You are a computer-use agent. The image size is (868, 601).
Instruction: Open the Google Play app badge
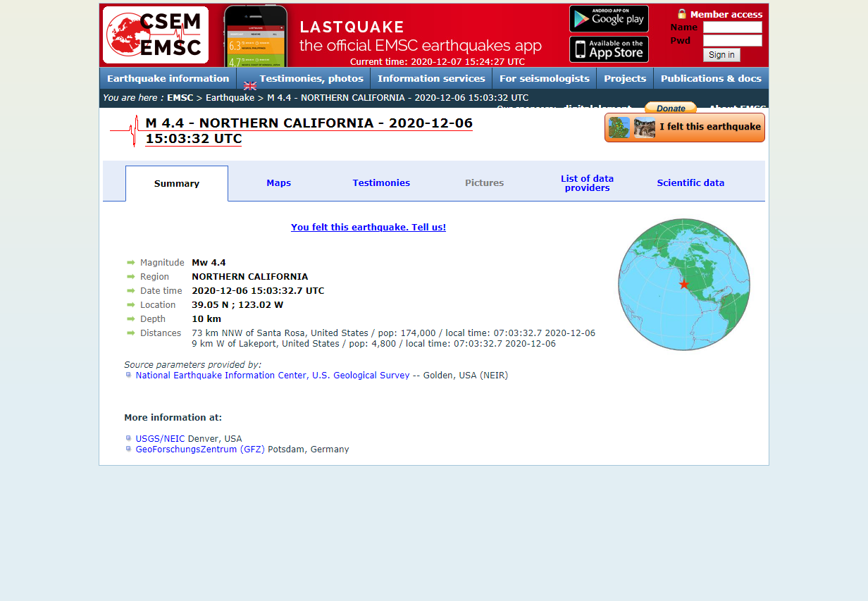(609, 19)
